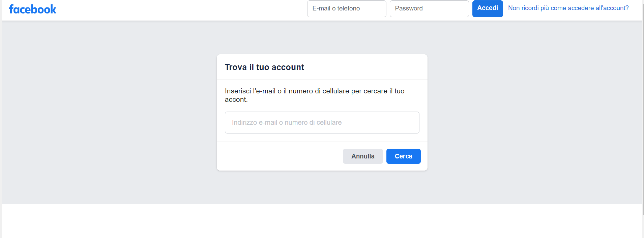This screenshot has height=238, width=644.
Task: Click Cerca to find the account
Action: [403, 156]
